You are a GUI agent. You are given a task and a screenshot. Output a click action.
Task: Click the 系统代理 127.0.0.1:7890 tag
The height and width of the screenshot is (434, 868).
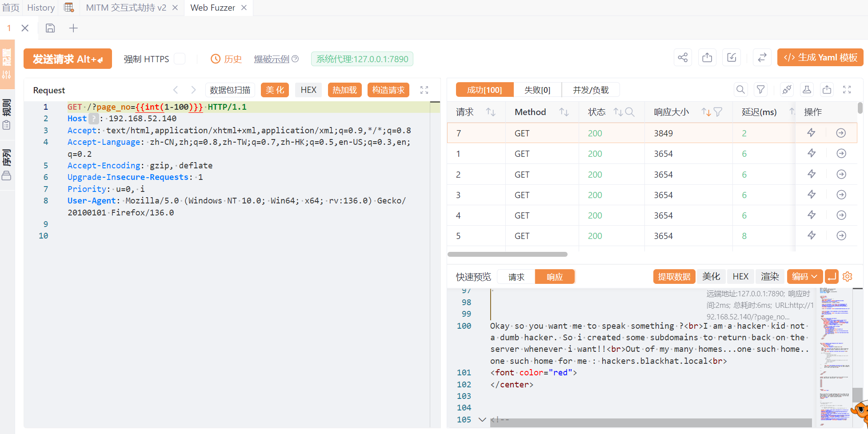[x=362, y=59]
